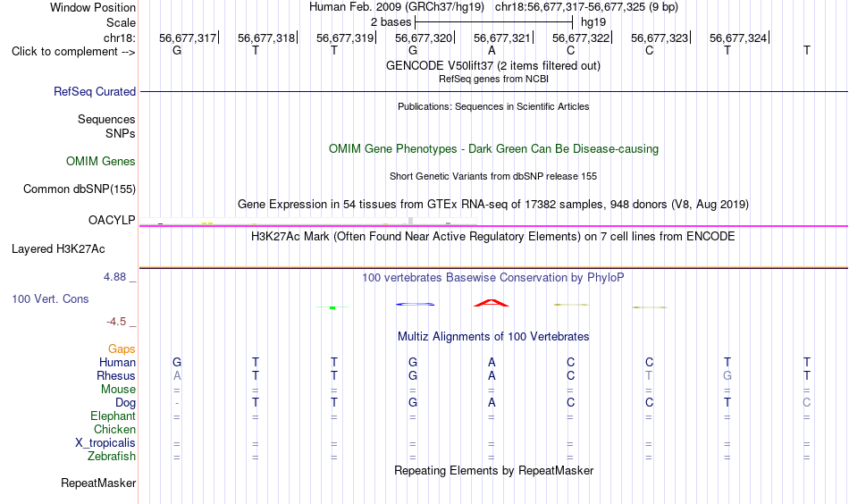The width and height of the screenshot is (849, 504).
Task: Click the faded G in the Rhesus row
Action: click(x=727, y=375)
